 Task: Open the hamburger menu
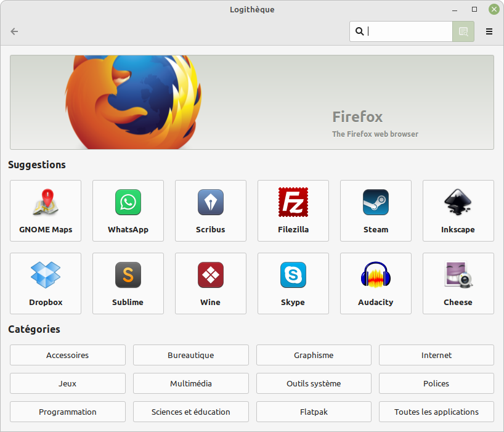click(x=489, y=31)
